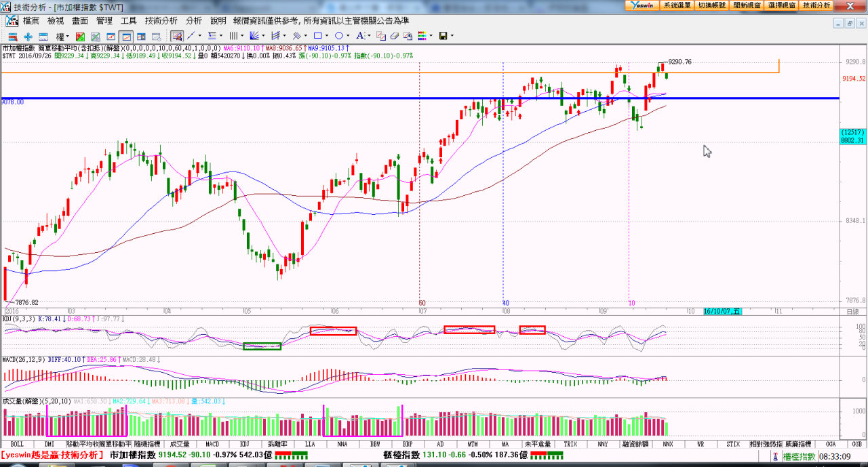Toggle the red-green chart icon

80,36
